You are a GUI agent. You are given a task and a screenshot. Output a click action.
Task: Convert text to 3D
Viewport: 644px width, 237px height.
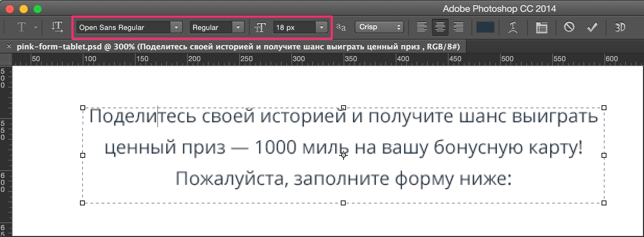coord(620,27)
